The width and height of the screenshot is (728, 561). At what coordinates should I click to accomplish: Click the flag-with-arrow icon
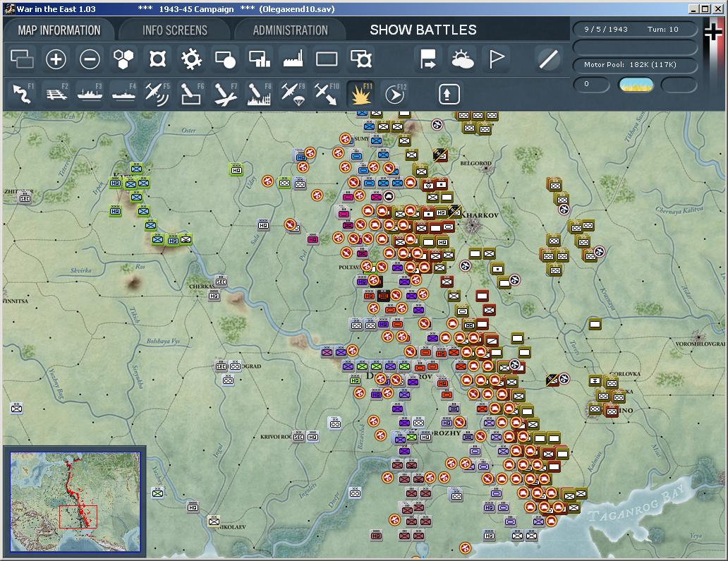tap(427, 59)
